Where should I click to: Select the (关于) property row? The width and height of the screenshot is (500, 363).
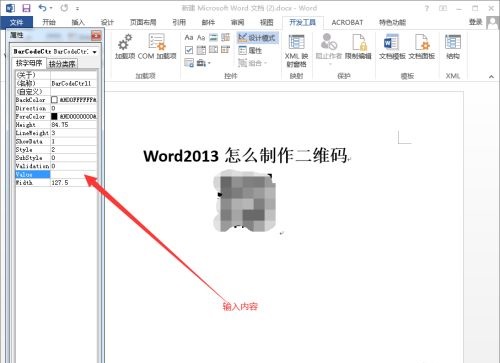pos(56,75)
